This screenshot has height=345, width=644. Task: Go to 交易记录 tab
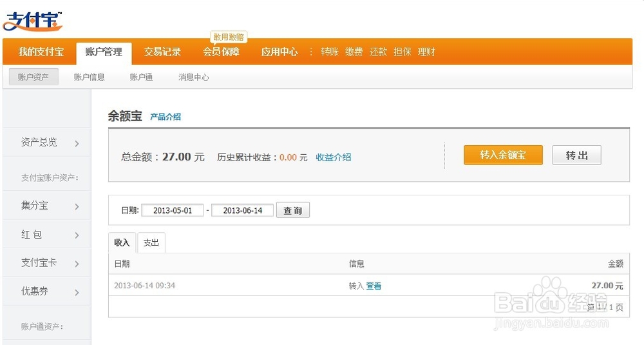tap(163, 52)
